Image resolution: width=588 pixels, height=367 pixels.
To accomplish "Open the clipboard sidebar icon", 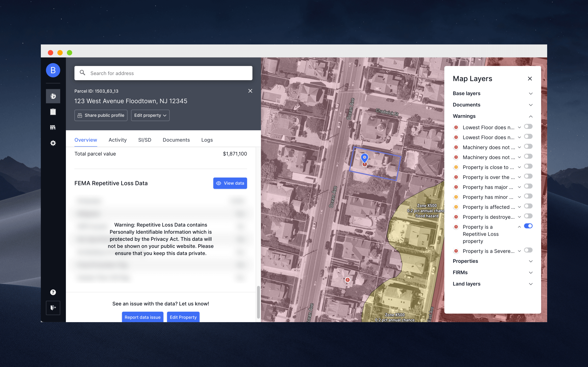I will pyautogui.click(x=53, y=112).
